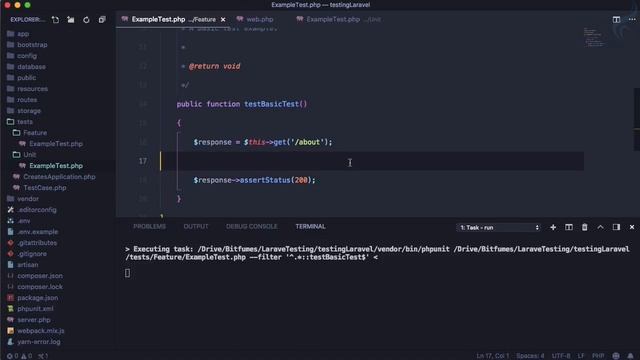Change the UTF-8 encoding status entry
This screenshot has width=640, height=360.
(x=561, y=356)
